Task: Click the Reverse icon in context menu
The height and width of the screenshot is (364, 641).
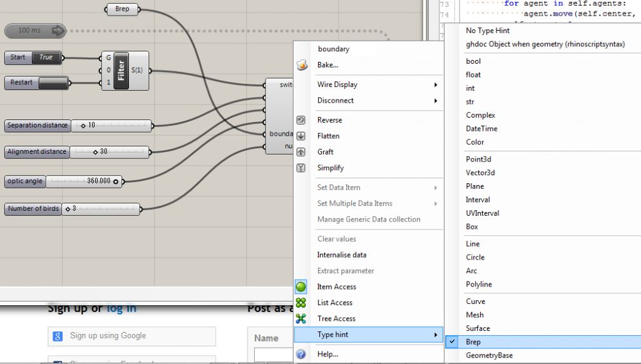Action: pyautogui.click(x=301, y=120)
